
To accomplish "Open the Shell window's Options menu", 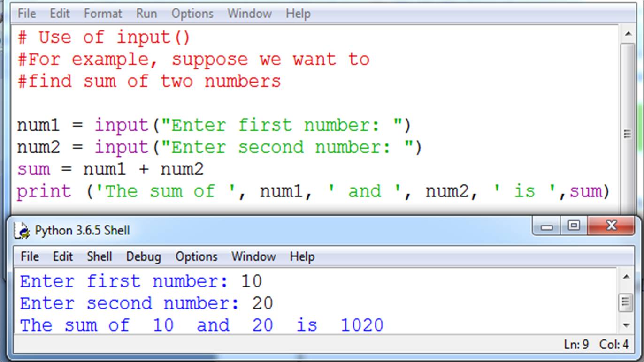I will pyautogui.click(x=196, y=256).
